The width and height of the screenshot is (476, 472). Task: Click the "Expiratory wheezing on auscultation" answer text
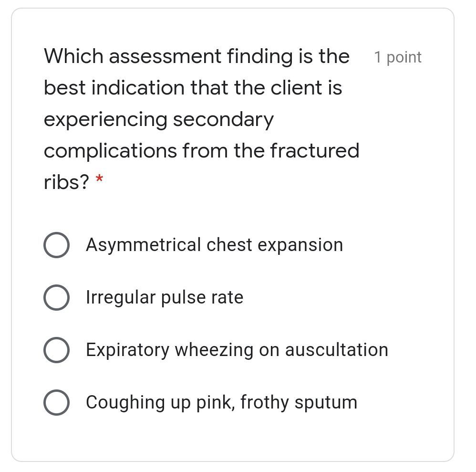click(x=237, y=350)
